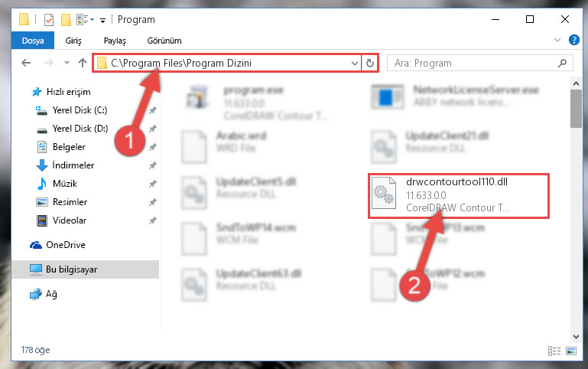Click the search magnifier icon

pos(562,63)
